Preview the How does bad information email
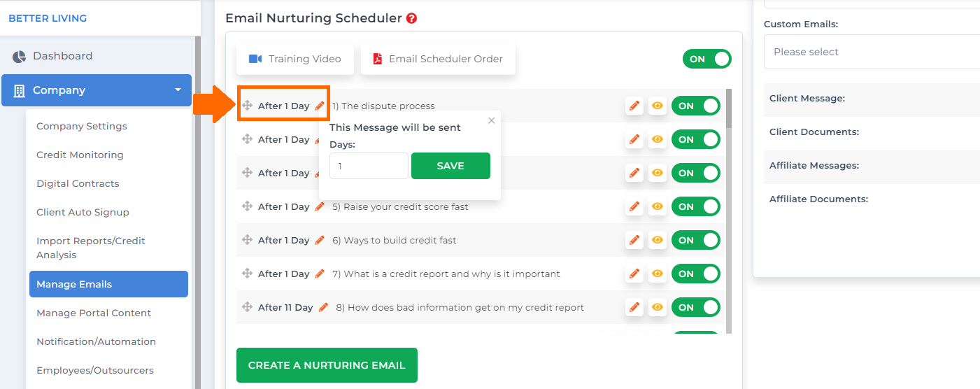 pos(657,307)
